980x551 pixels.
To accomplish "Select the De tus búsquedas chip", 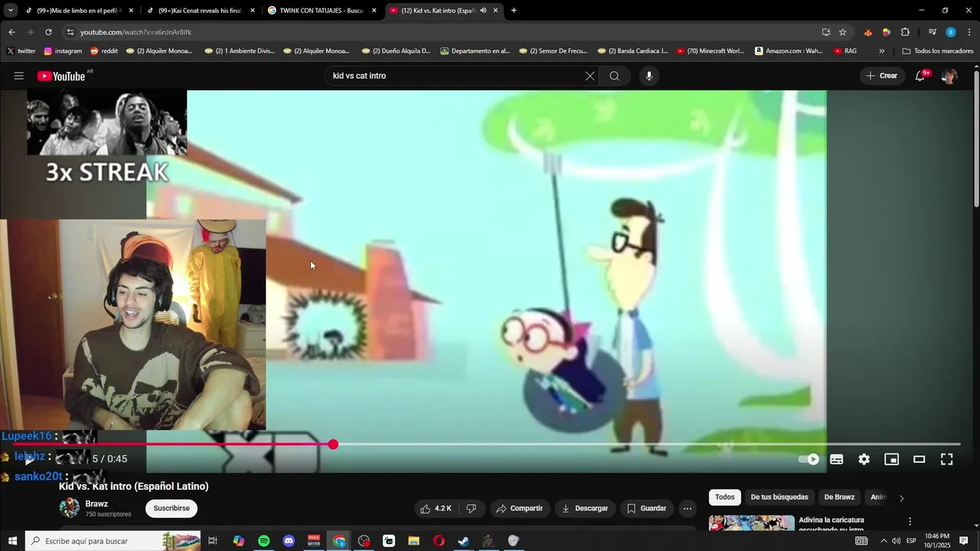I will [779, 497].
